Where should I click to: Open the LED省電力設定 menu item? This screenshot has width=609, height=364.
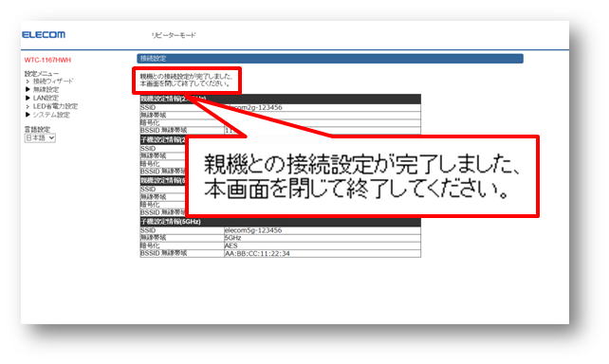point(55,106)
